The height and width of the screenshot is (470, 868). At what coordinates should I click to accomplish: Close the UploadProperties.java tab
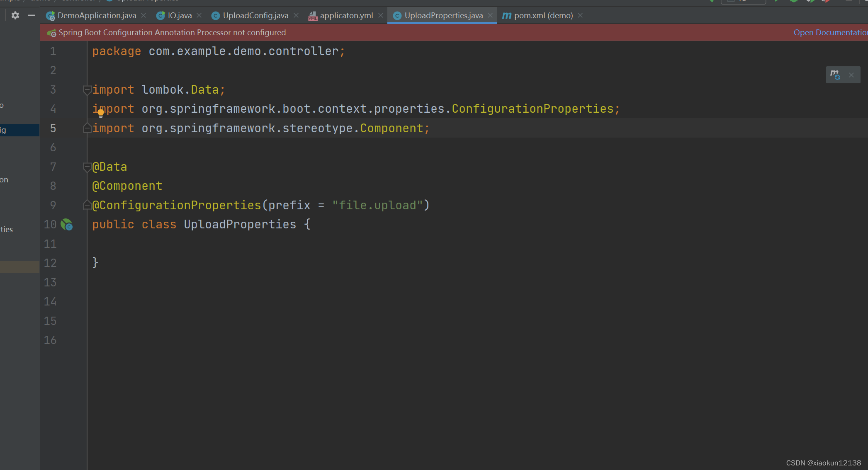coord(490,15)
